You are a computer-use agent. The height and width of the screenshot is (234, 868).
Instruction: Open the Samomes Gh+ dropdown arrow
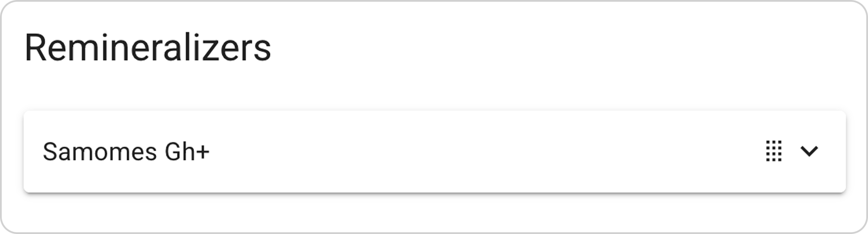(809, 151)
